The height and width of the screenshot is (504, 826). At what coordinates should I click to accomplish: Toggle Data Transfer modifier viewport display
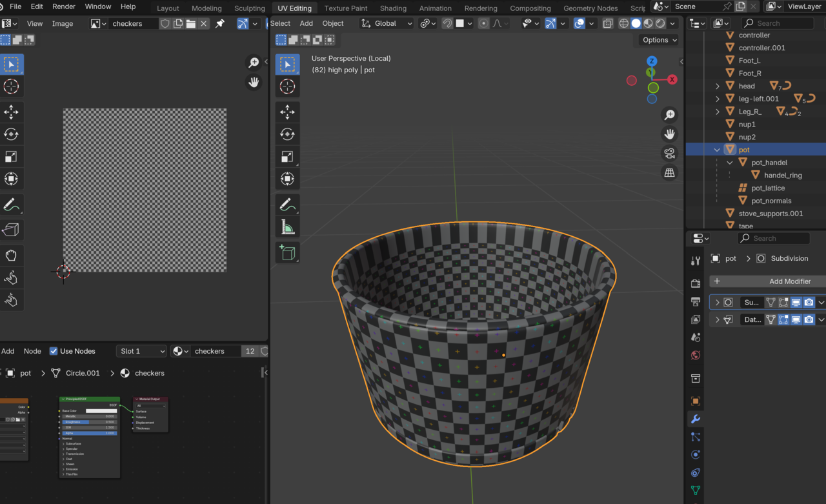point(796,319)
